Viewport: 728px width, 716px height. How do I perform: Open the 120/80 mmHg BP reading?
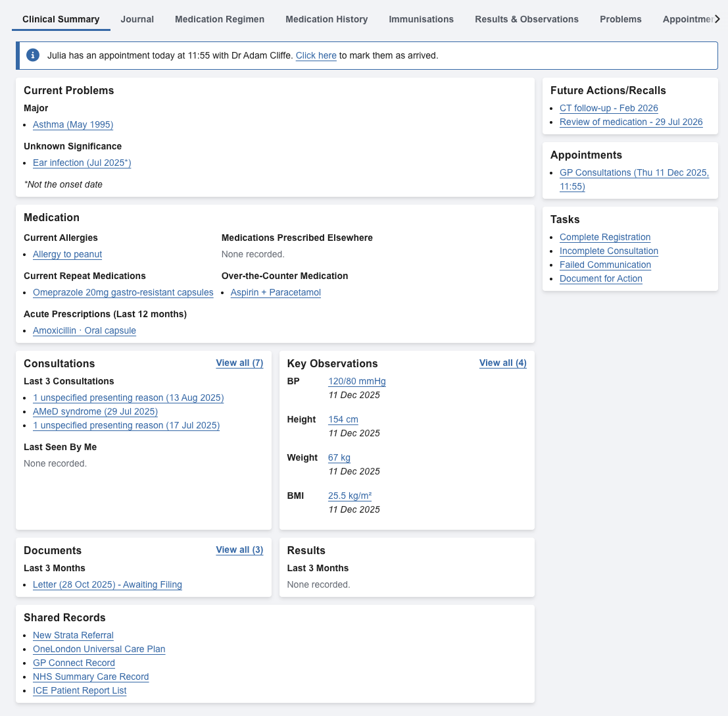(x=356, y=381)
